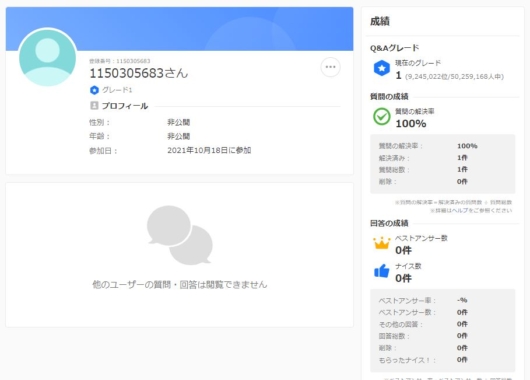
Task: Click the registration number 1150305683 text
Action: tap(133, 61)
